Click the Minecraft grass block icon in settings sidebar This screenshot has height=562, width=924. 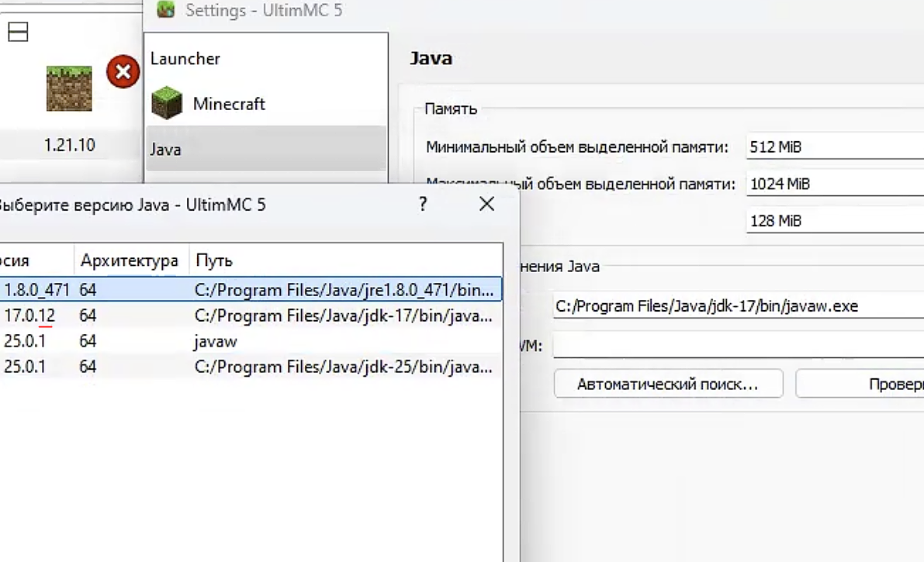click(x=166, y=104)
